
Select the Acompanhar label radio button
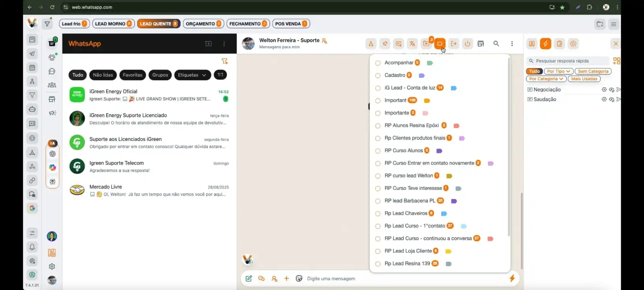click(378, 63)
